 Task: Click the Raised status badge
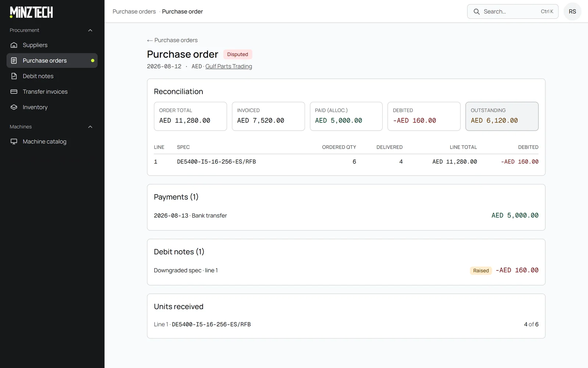tap(481, 270)
